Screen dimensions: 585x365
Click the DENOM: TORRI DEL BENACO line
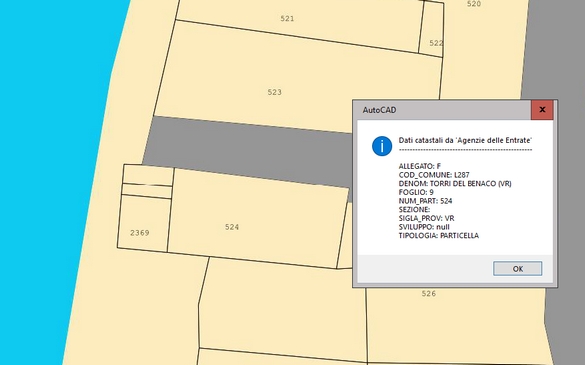455,184
